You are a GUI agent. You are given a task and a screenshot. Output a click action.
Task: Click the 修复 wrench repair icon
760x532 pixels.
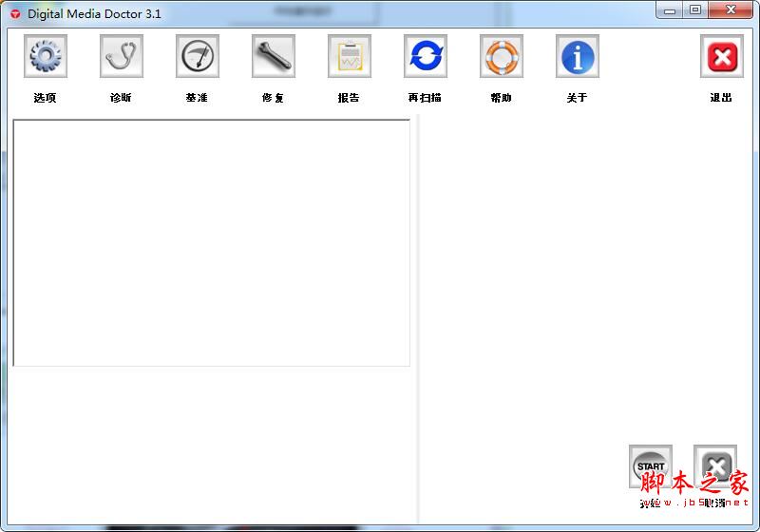tap(274, 56)
